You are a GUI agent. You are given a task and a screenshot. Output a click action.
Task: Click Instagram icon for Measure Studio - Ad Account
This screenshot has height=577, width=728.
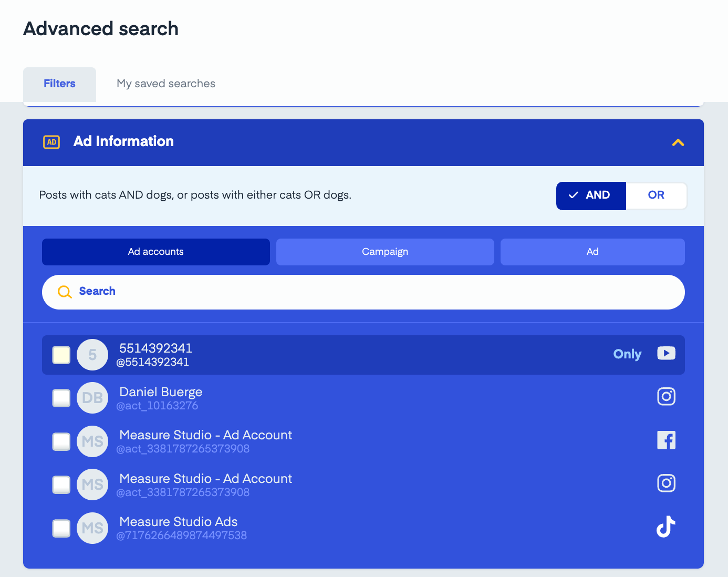tap(666, 483)
